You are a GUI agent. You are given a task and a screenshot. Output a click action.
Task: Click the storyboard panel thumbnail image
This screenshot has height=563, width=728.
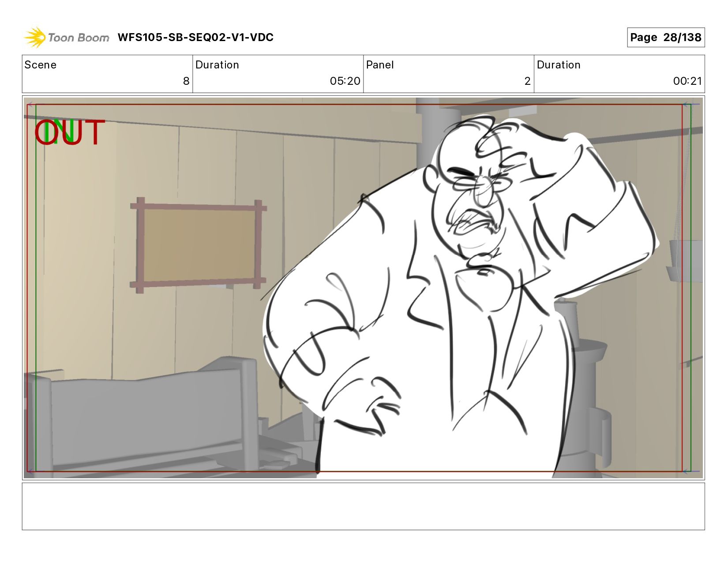click(363, 288)
